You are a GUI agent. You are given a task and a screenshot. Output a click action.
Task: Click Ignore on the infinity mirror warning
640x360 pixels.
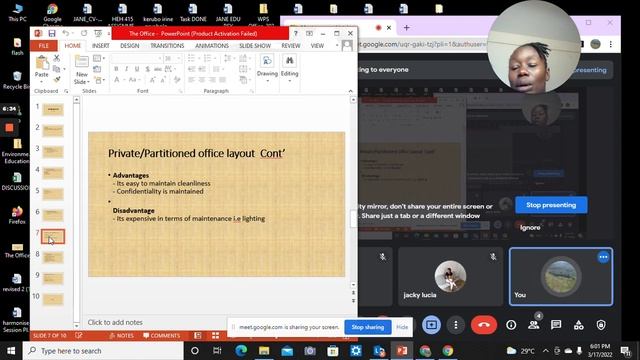[x=530, y=228]
